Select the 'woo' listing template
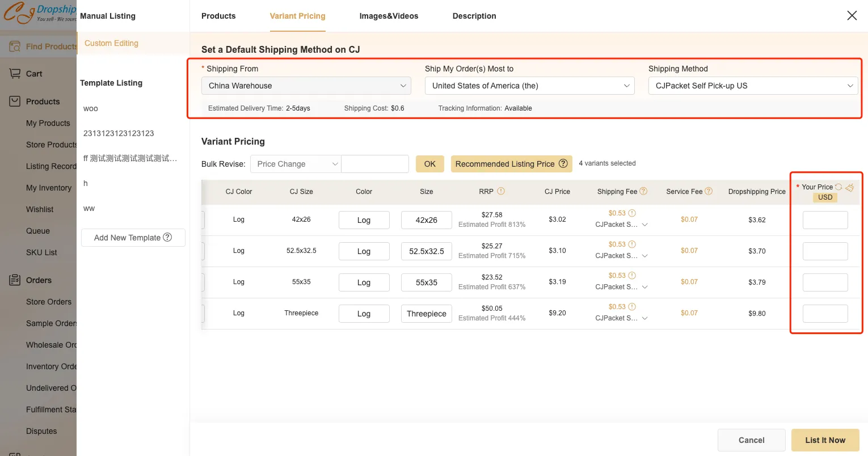 [x=91, y=108]
